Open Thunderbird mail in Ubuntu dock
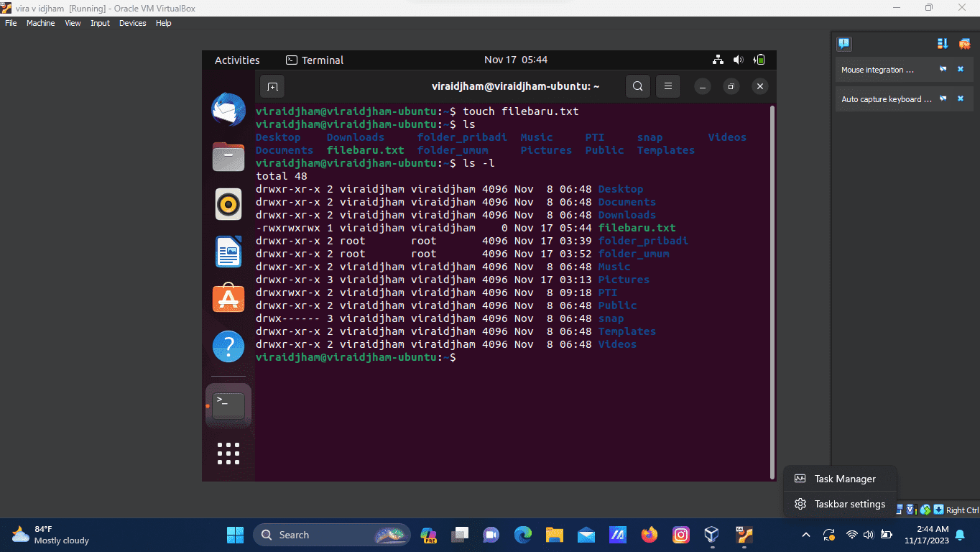 point(228,109)
